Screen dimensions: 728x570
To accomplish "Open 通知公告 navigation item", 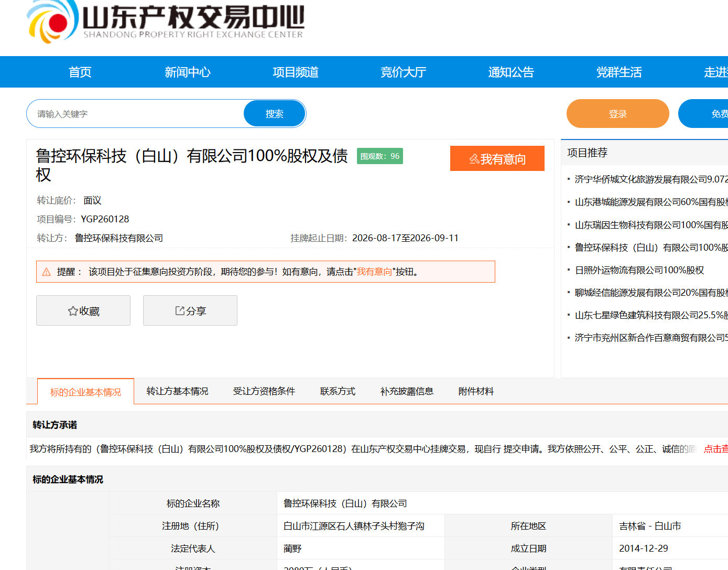I will coord(511,72).
